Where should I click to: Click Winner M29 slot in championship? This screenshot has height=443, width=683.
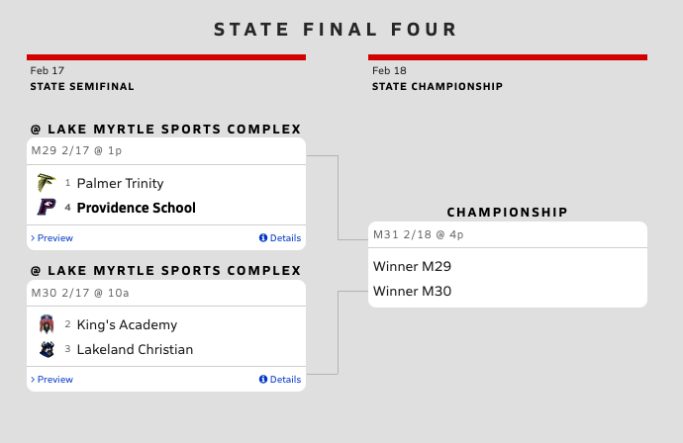pyautogui.click(x=413, y=267)
